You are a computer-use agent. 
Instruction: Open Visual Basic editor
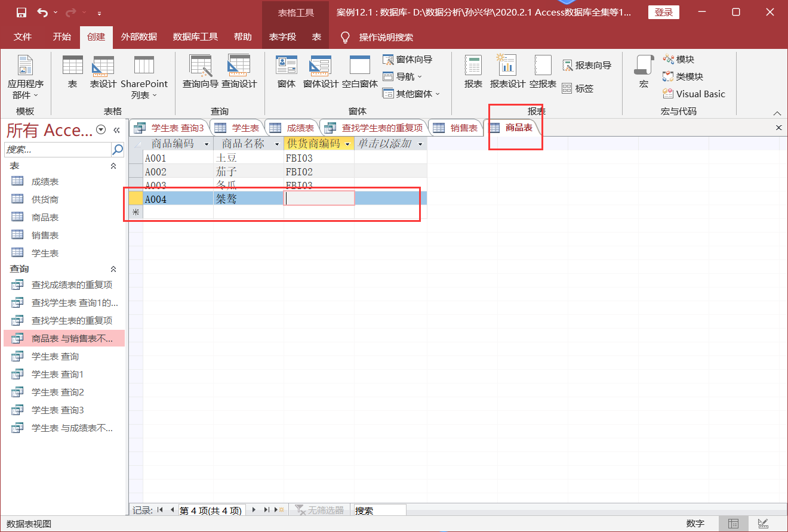pyautogui.click(x=694, y=94)
